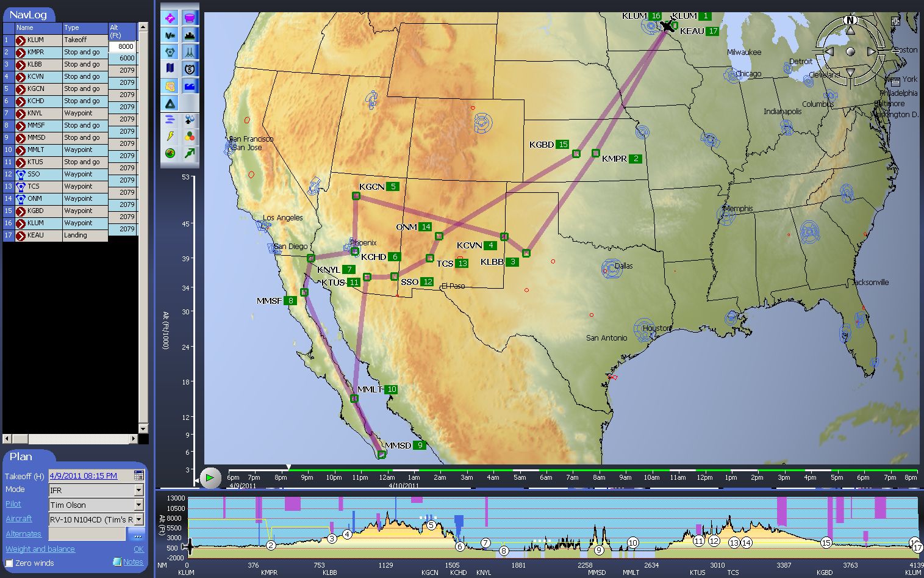Open the Aircraft link
Image resolution: width=924 pixels, height=578 pixels.
point(19,519)
